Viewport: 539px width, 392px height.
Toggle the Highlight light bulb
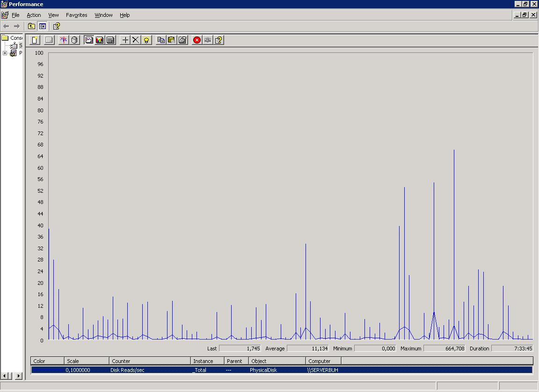point(146,40)
